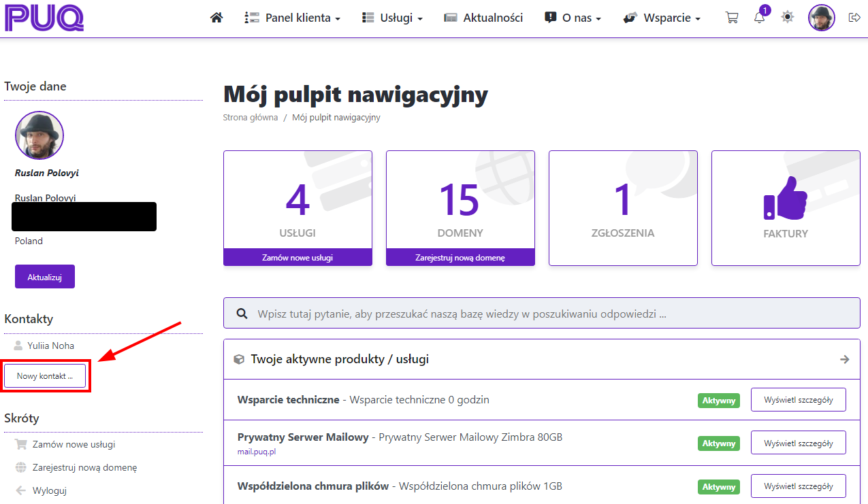Screen dimensions: 868x504
Task: Open the O nas menu
Action: (573, 18)
